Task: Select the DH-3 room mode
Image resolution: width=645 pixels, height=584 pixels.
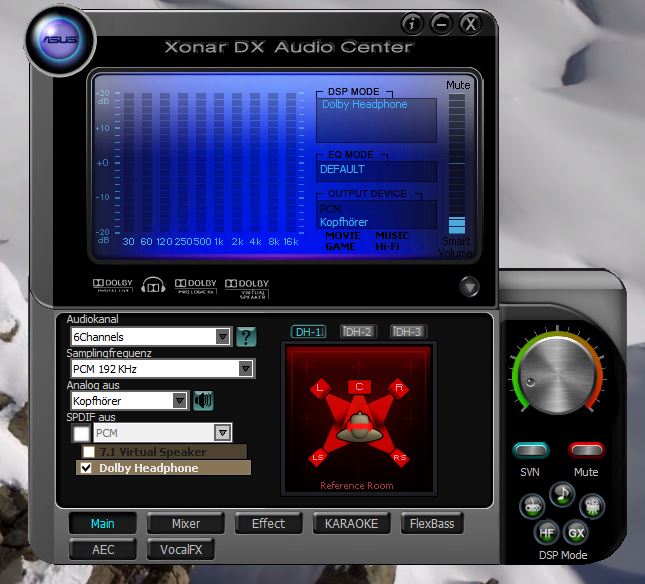Action: (x=408, y=332)
